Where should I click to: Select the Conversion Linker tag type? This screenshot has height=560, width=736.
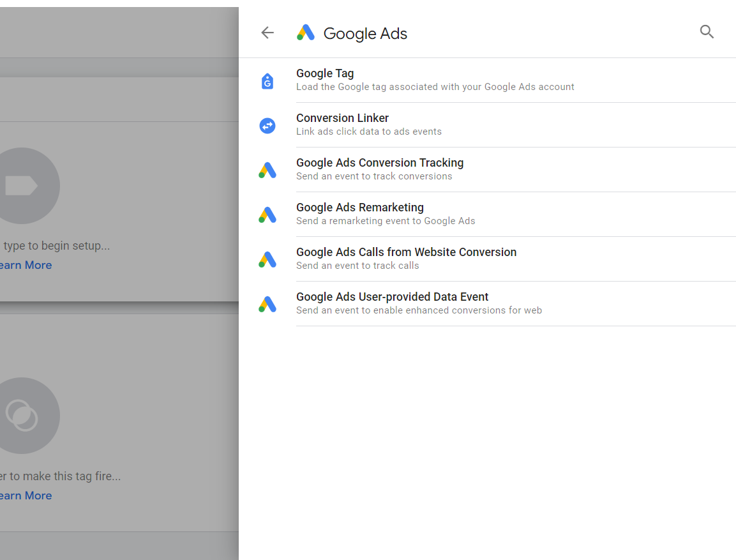pos(487,125)
